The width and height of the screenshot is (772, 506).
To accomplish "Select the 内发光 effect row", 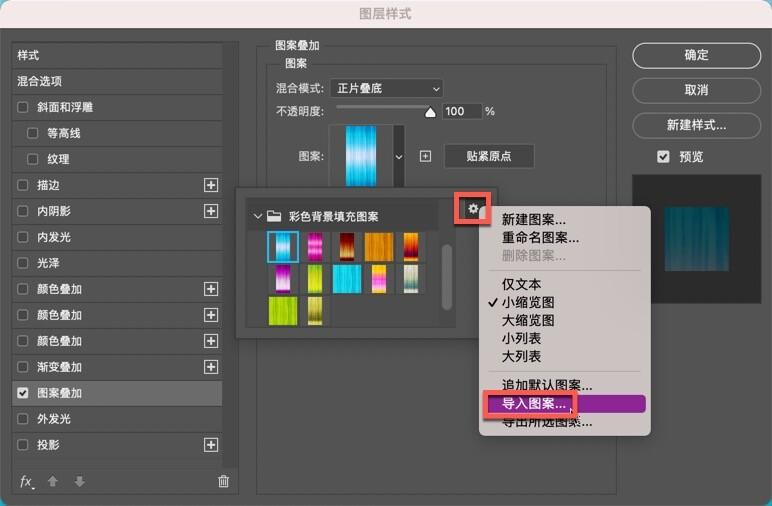I will (117, 237).
